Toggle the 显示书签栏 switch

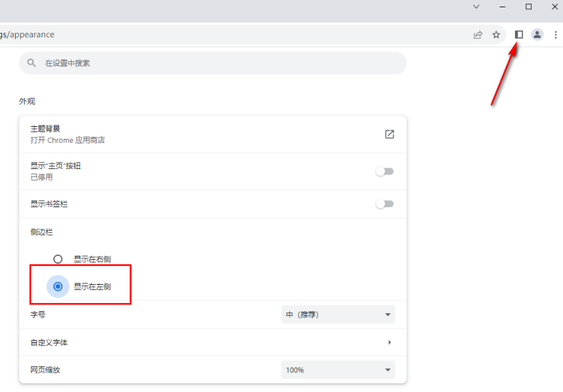385,204
